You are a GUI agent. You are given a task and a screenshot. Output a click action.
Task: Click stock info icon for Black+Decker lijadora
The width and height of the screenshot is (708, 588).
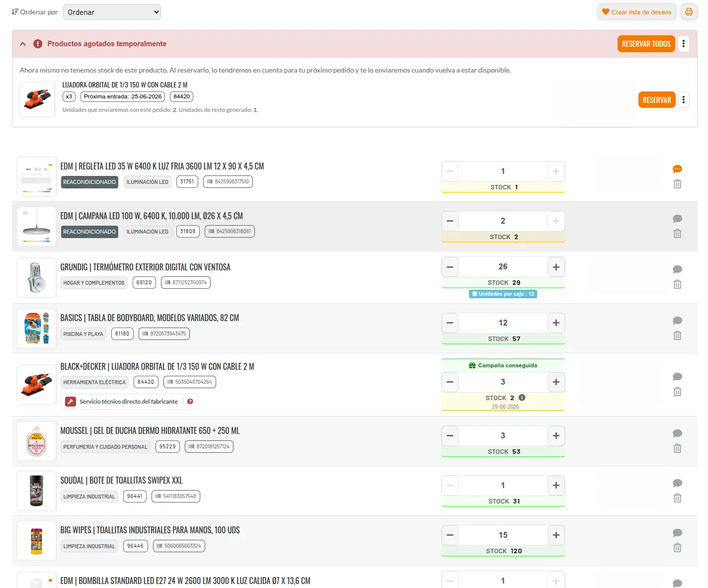(522, 398)
